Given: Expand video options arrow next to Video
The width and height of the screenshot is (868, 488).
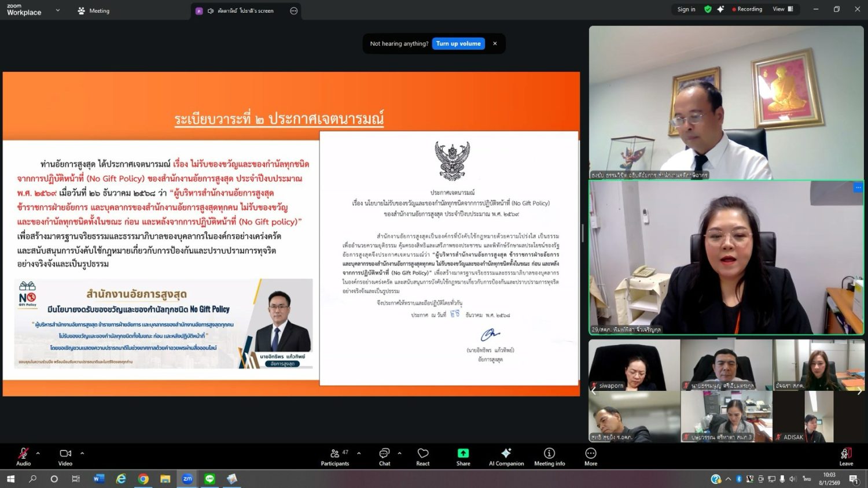Looking at the screenshot, I should [x=82, y=453].
